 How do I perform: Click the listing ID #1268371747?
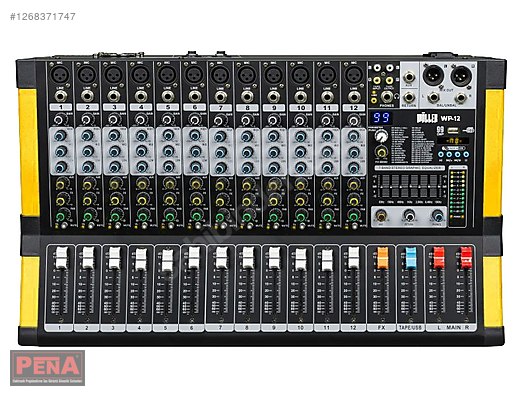click(x=43, y=16)
